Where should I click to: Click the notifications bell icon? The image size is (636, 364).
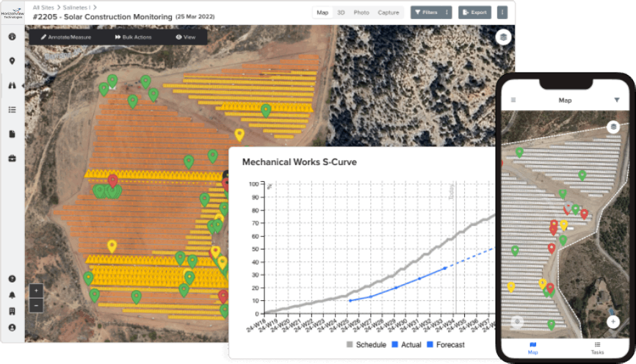12,295
